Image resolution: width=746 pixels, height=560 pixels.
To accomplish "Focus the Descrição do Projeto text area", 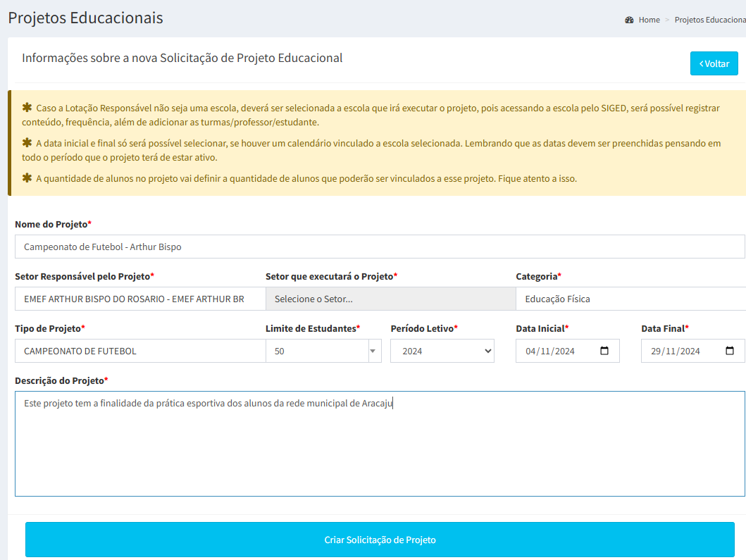I will pyautogui.click(x=380, y=444).
